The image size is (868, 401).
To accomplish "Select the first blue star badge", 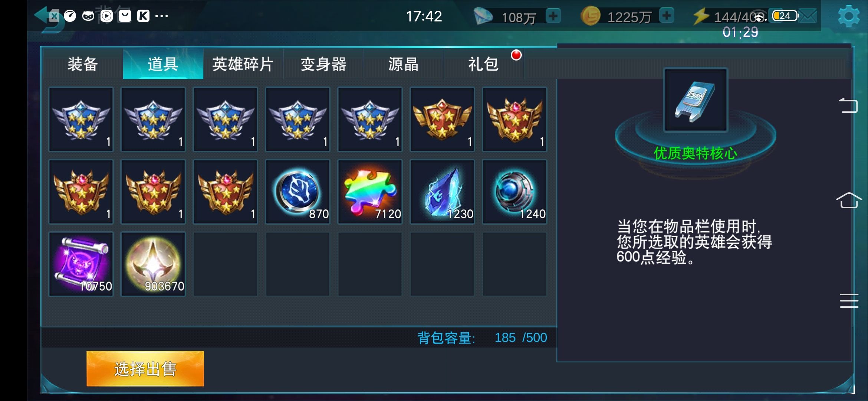I will (x=81, y=119).
